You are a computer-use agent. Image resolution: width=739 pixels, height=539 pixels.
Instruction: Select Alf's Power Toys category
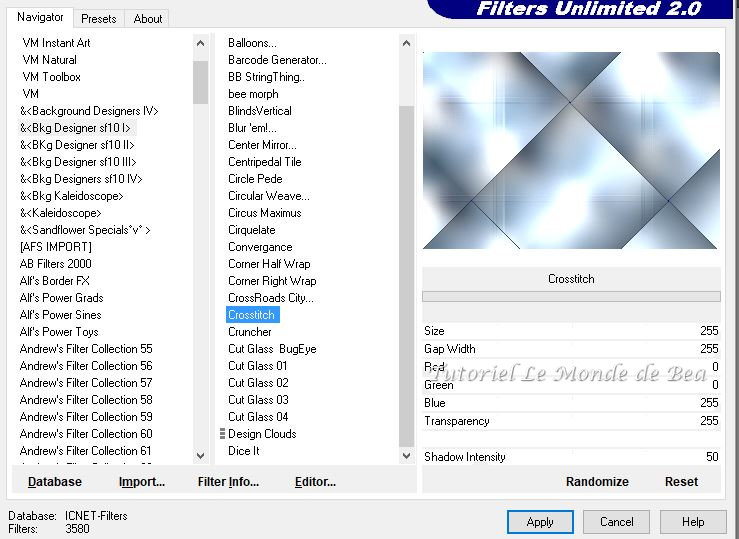[59, 332]
